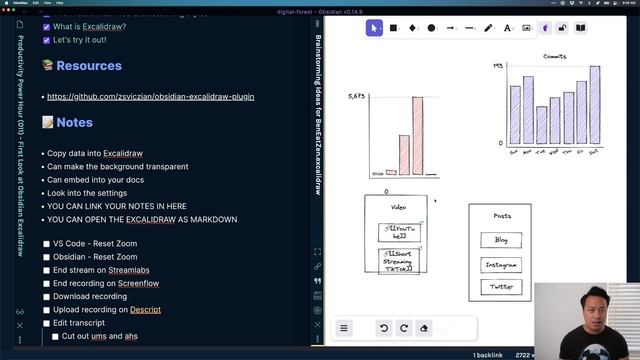Viewport: 640px width, 360px height.
Task: Open more options for the drawing pane
Action: tap(318, 339)
